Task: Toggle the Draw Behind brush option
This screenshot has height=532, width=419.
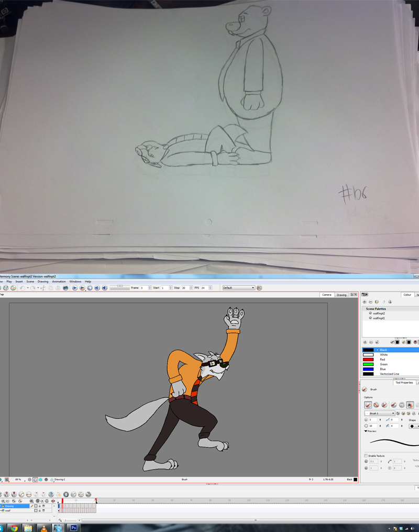Action: point(376,405)
